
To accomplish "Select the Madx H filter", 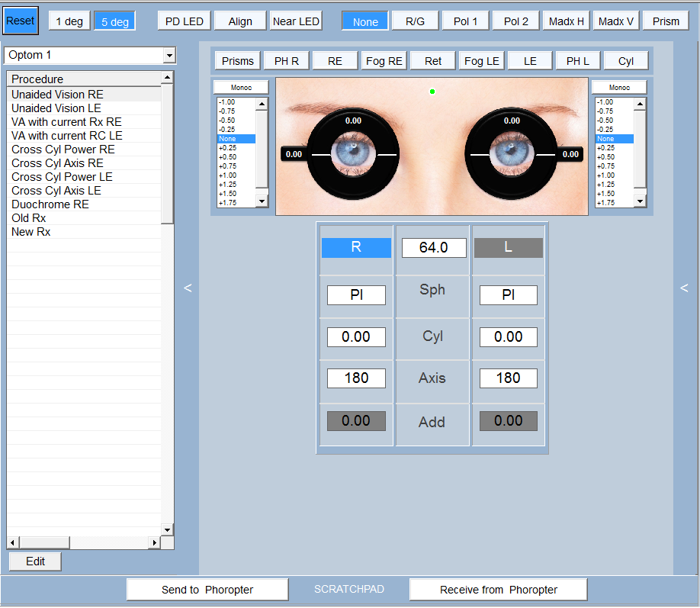I will (566, 21).
